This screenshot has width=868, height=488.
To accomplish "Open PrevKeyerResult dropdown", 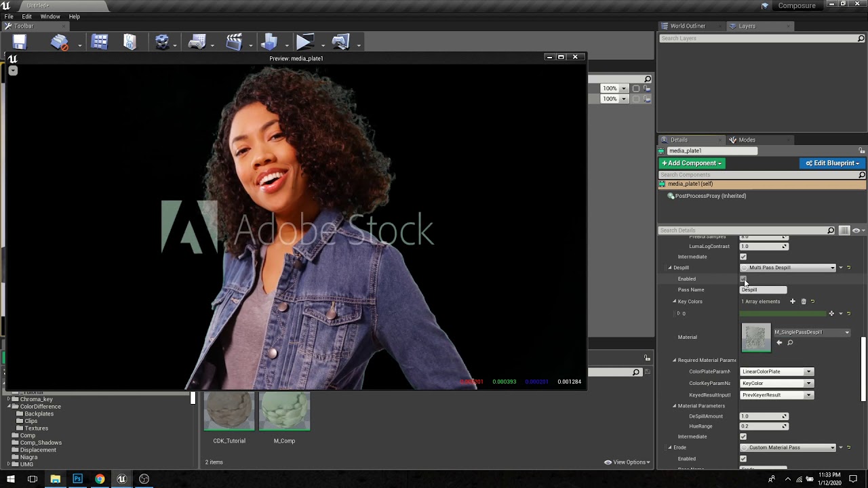I will (776, 394).
